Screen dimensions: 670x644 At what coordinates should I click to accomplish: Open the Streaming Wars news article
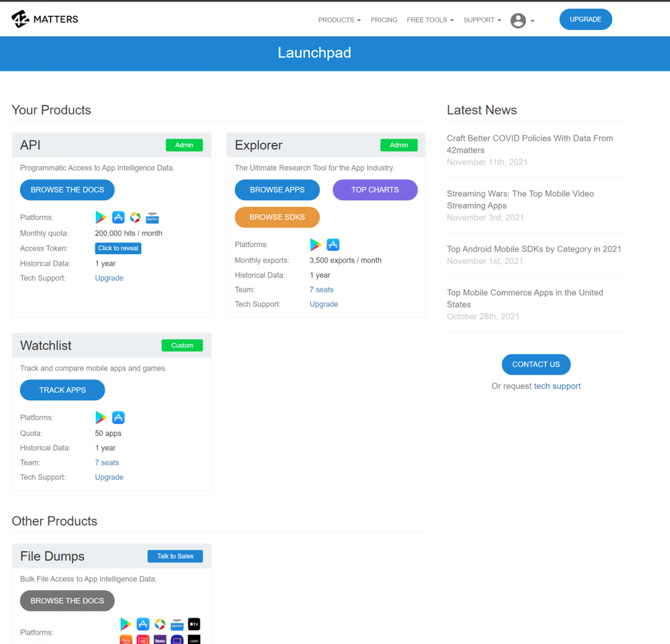520,200
